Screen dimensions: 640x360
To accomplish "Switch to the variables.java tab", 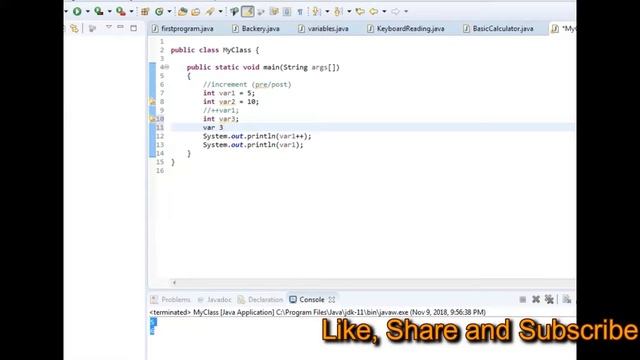I will tap(324, 29).
